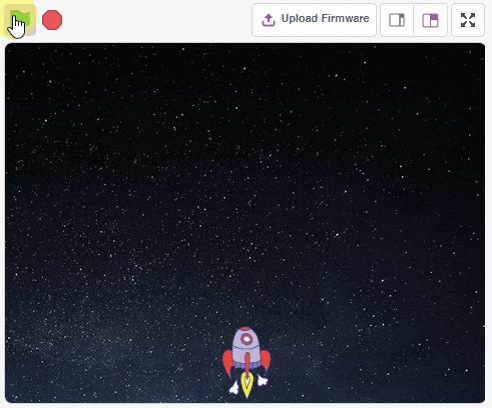Click the rocket's left red fin

tap(228, 363)
